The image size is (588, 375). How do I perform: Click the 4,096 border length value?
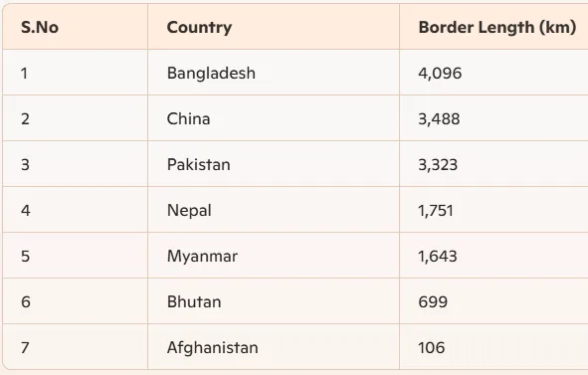point(440,74)
